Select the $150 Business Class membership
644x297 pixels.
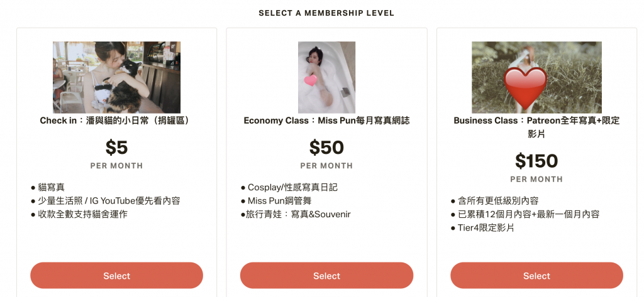click(x=536, y=276)
